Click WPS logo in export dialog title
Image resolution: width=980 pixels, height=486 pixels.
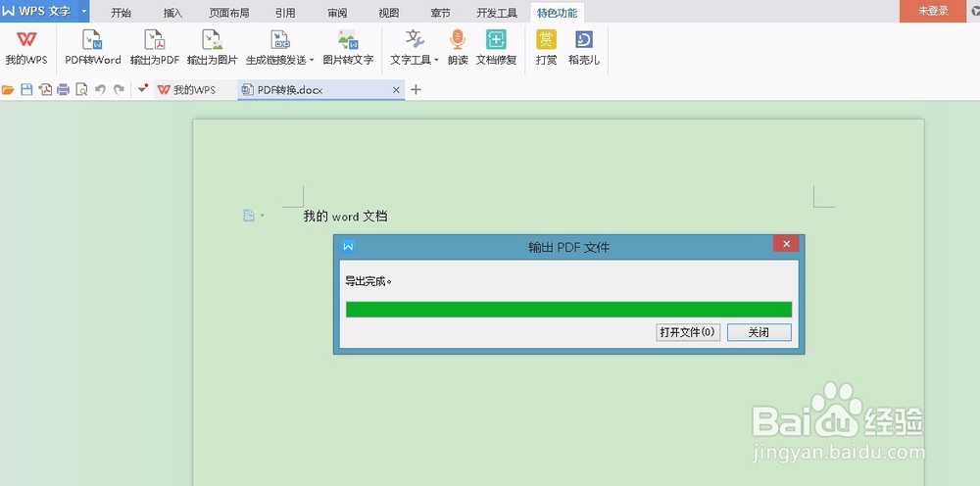[x=348, y=246]
